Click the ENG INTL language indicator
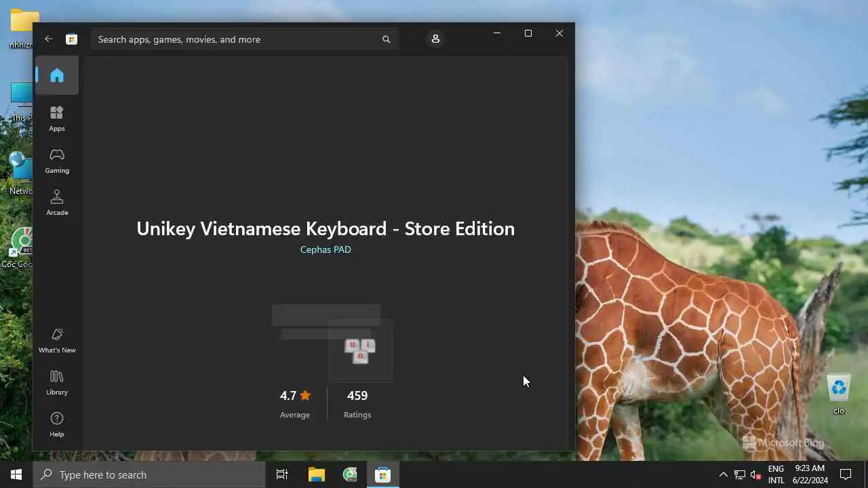Viewport: 868px width, 488px height. click(x=776, y=474)
